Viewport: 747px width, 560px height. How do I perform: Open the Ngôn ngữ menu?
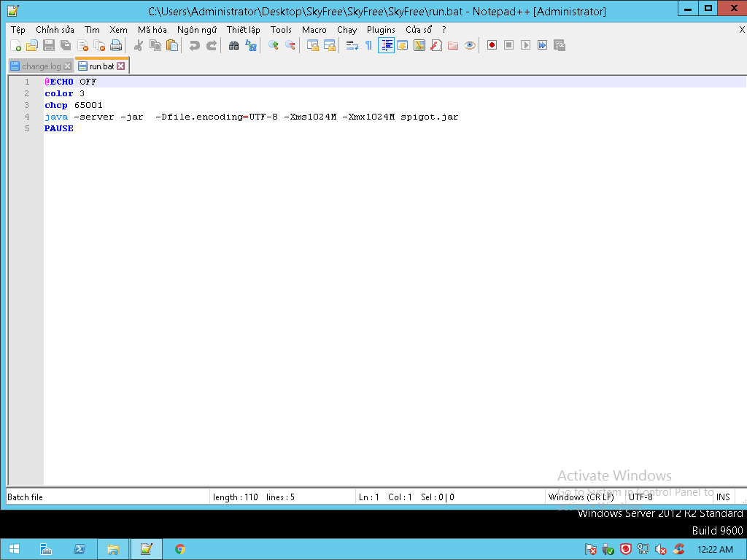pos(196,30)
